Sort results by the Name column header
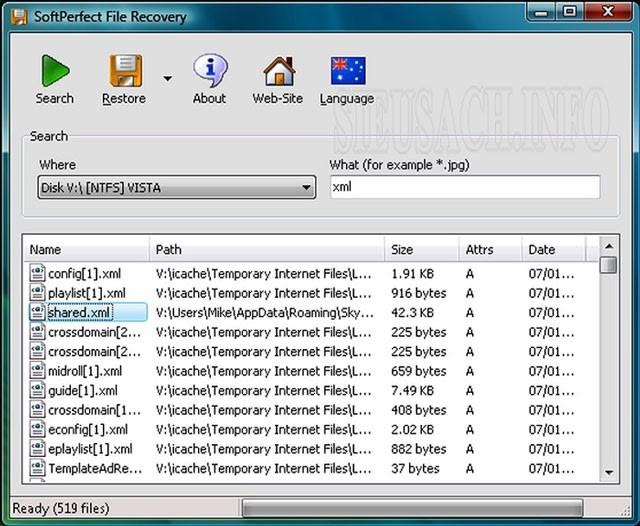The width and height of the screenshot is (640, 526). (x=87, y=249)
